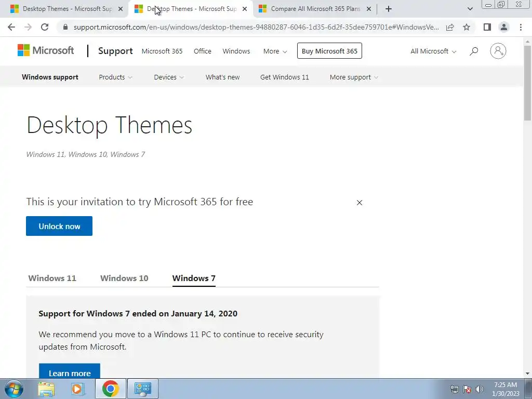
Task: Close the first Desktop Themes tab
Action: (x=121, y=9)
